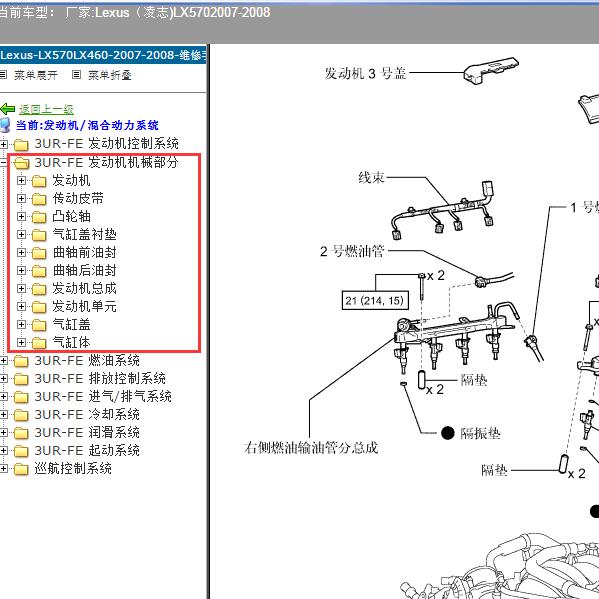Expand the 传动皮带 subfolder
599x599 pixels.
pyautogui.click(x=21, y=199)
